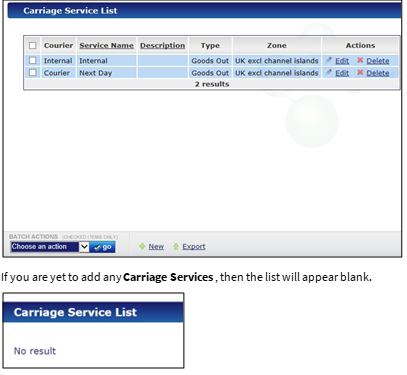This screenshot has height=375, width=407.
Task: Click the lower Carriage Service List title
Action: point(75,312)
